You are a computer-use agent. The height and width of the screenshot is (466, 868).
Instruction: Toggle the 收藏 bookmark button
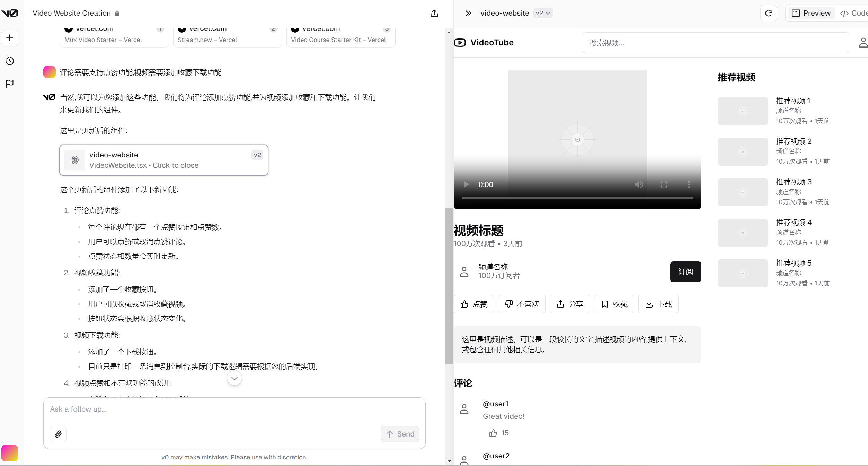(x=614, y=304)
